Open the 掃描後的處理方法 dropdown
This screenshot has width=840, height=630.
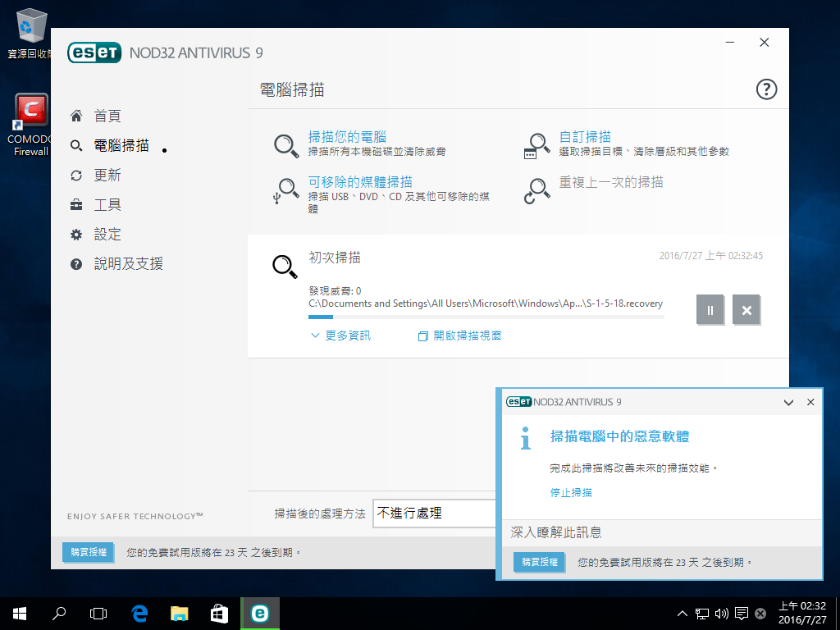click(x=435, y=514)
